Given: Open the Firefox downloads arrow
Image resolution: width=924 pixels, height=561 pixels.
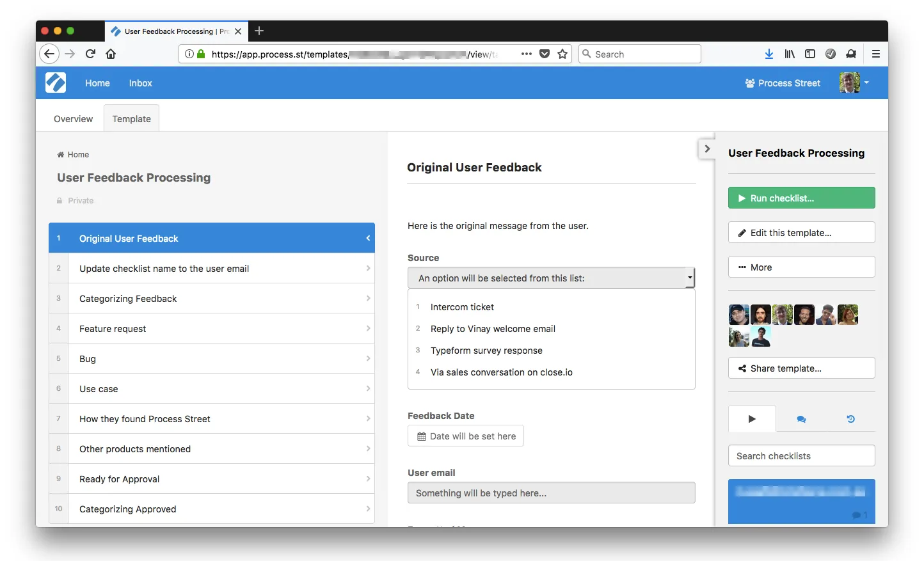Looking at the screenshot, I should coord(769,54).
